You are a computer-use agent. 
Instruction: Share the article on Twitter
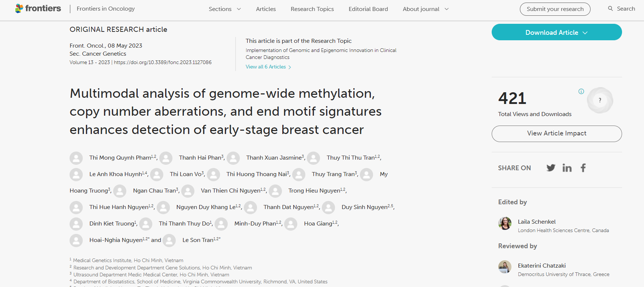point(551,168)
